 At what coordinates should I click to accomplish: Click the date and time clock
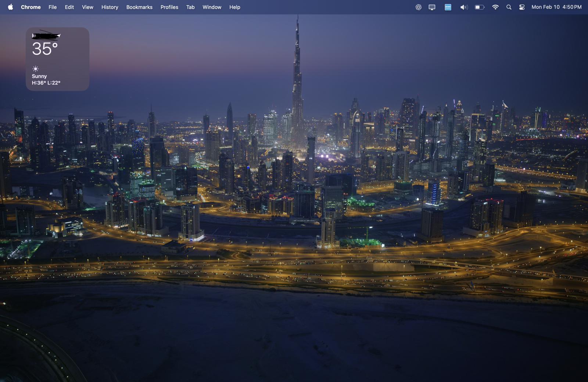point(556,7)
